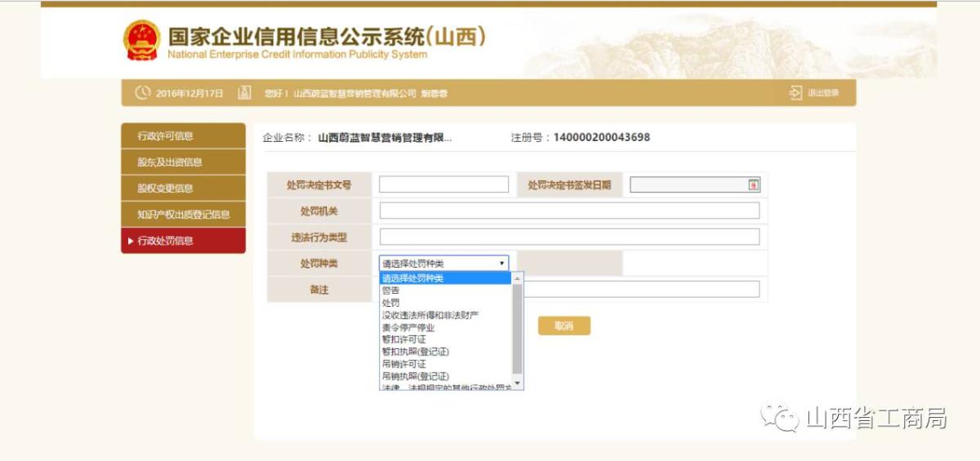Click the clock icon beside the date
The height and width of the screenshot is (461, 980).
(143, 93)
